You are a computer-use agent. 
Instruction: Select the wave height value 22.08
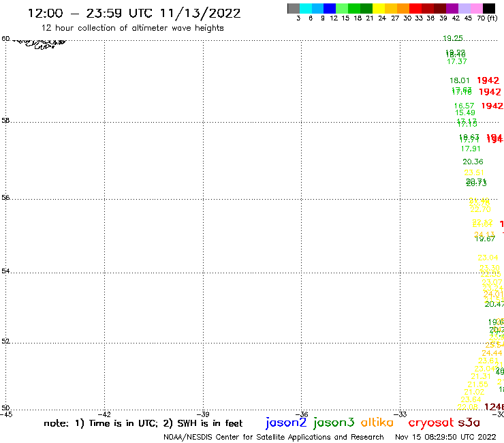click(x=467, y=407)
